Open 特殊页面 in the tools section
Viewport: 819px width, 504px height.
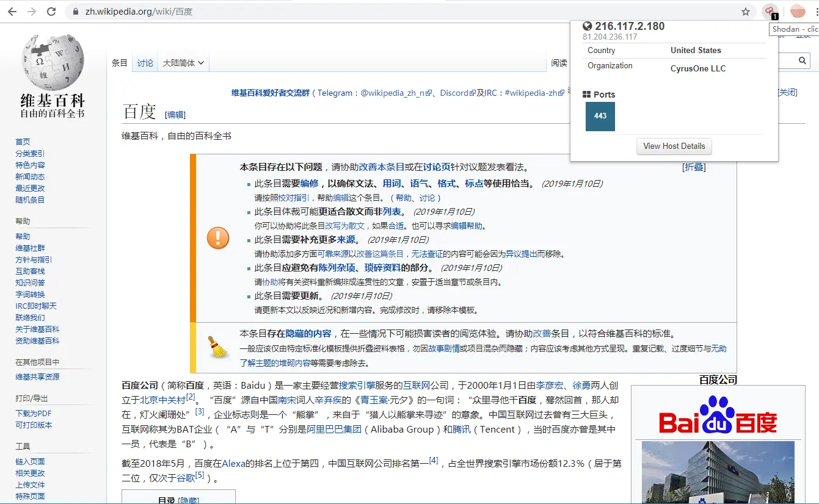click(x=30, y=496)
